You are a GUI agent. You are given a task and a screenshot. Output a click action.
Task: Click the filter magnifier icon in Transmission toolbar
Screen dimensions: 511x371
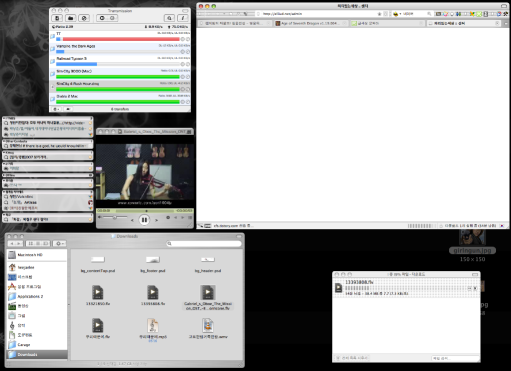tap(169, 18)
